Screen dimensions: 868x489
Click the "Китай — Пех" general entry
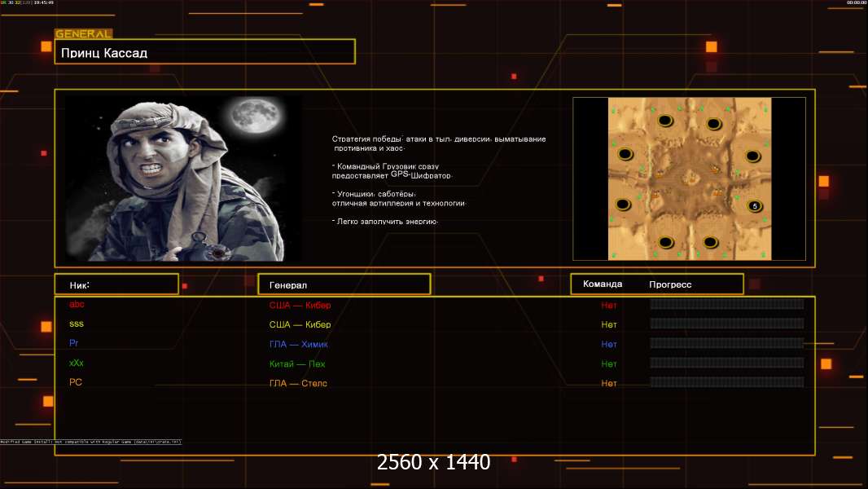coord(297,364)
